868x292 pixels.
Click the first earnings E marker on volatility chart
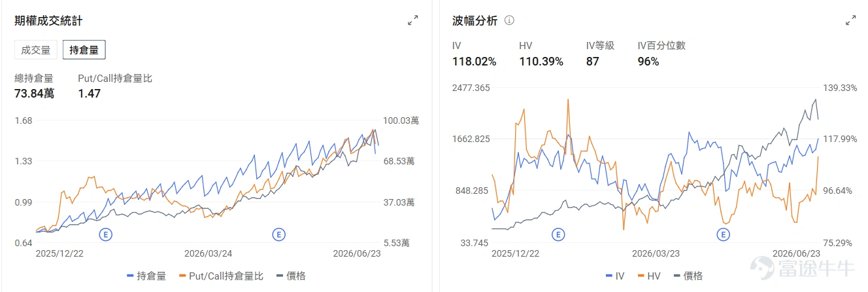click(558, 234)
